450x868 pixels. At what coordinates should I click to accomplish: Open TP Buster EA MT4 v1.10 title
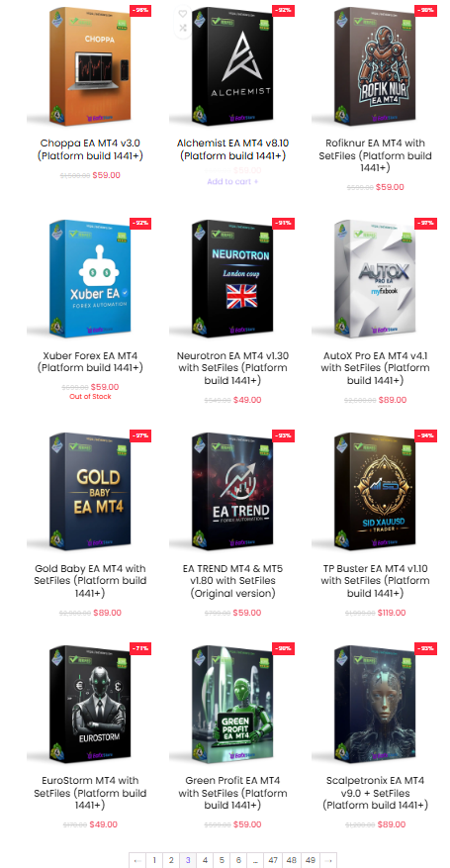[376, 581]
